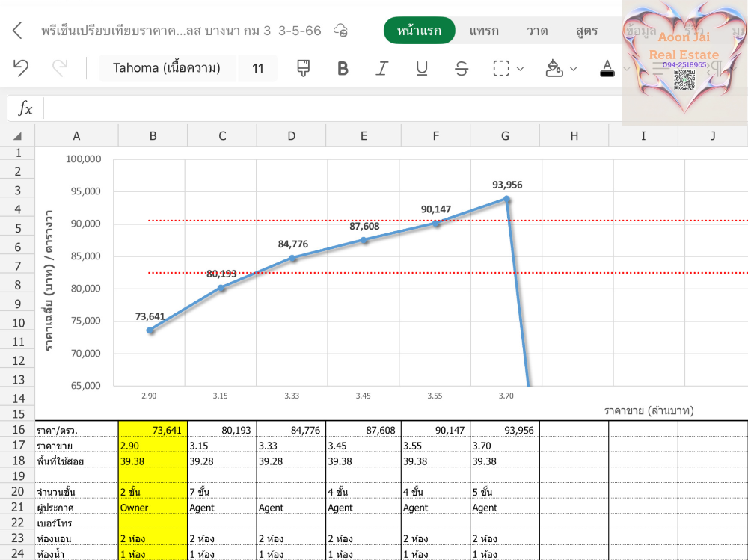Viewport: 748px width, 560px height.
Task: Select the table cell showing 3.15
Action: point(222,446)
